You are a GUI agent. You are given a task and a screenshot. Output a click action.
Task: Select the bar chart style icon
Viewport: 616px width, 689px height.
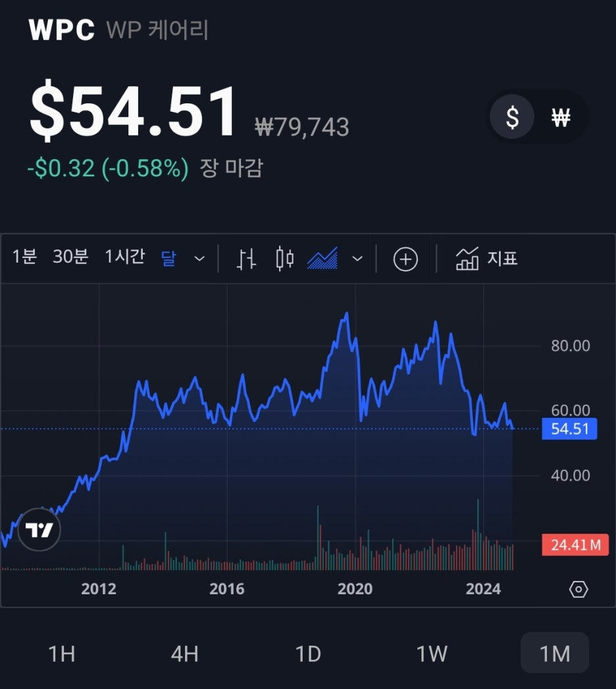click(x=246, y=259)
